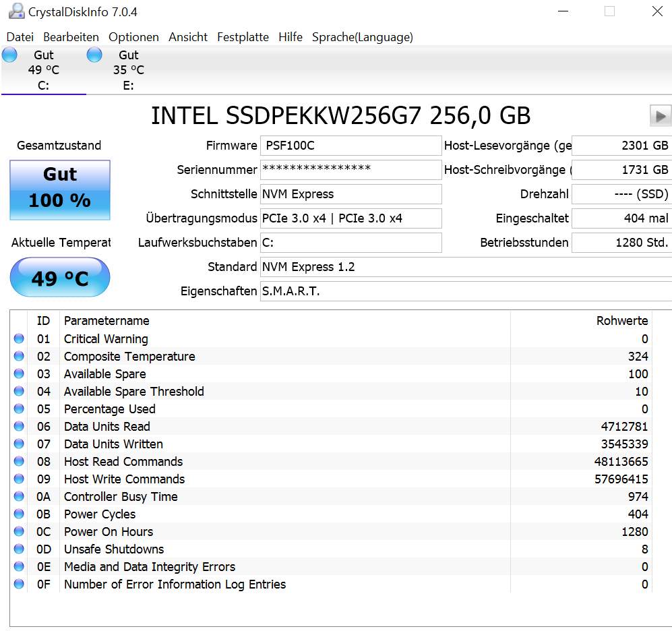This screenshot has width=672, height=631.
Task: Click the raw value 324
Action: (x=638, y=357)
